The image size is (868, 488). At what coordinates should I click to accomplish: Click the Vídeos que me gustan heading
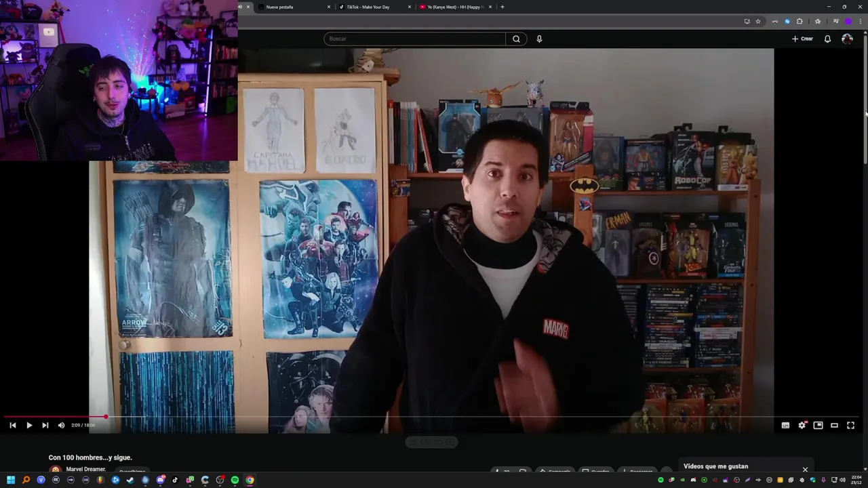point(715,466)
